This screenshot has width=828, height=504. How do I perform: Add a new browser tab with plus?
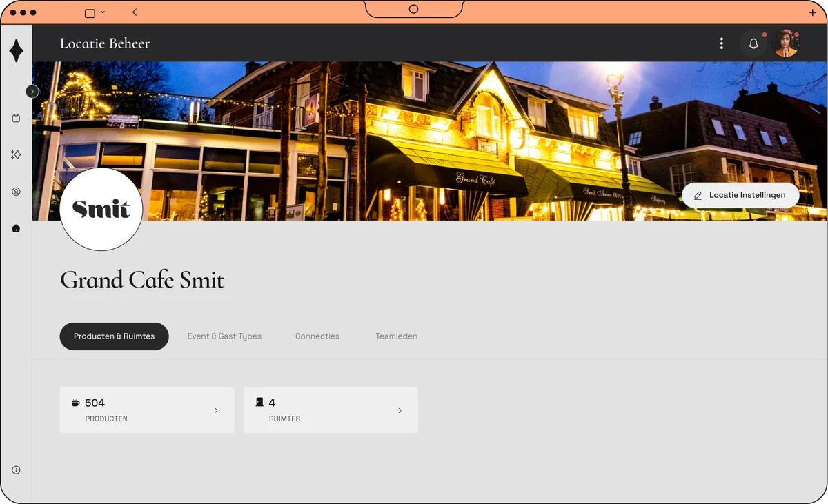pyautogui.click(x=812, y=12)
